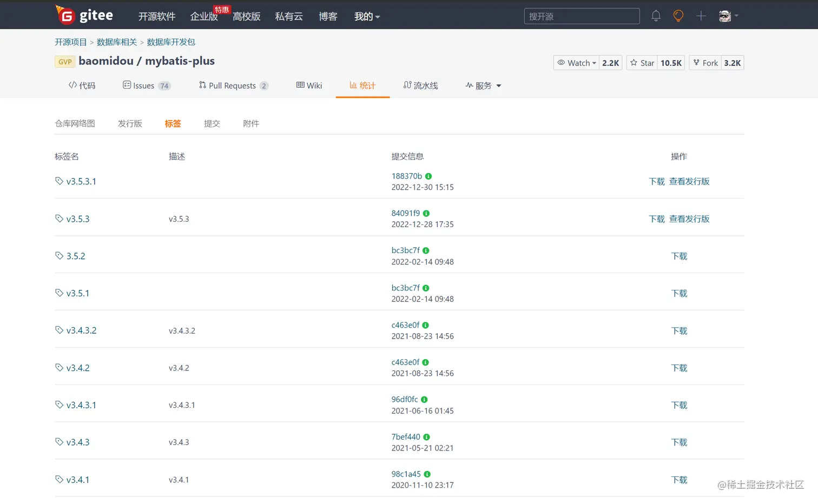This screenshot has width=818, height=504.
Task: Open 高校版 in the top nav
Action: point(247,17)
